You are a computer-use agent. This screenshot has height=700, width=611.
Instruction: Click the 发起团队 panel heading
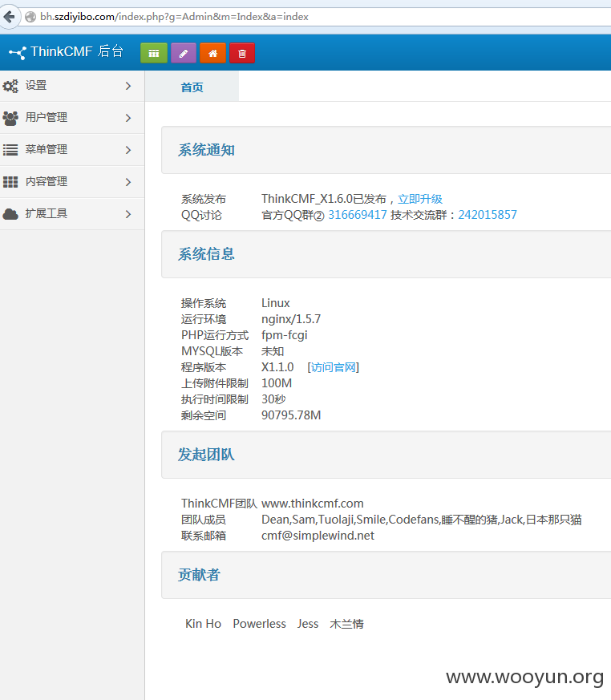[x=206, y=455]
